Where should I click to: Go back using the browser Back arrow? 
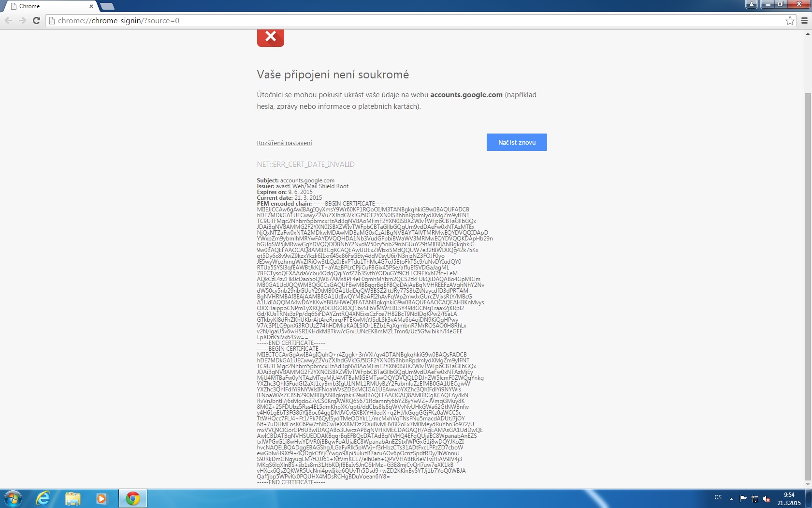click(8, 20)
